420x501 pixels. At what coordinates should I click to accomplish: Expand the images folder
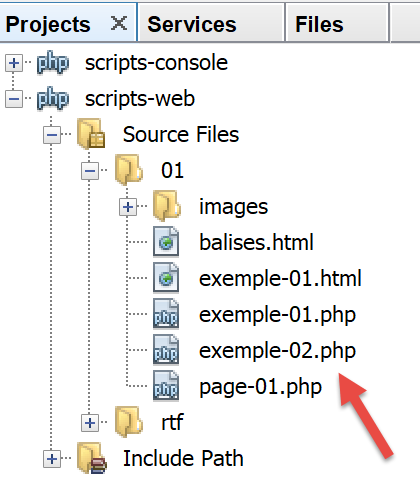[128, 207]
